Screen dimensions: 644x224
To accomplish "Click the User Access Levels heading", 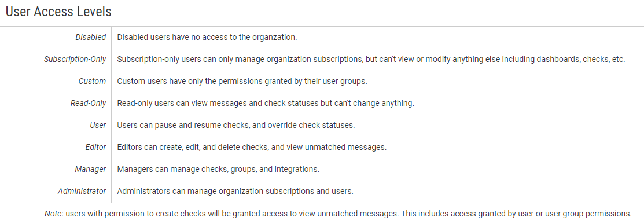I will (58, 12).
